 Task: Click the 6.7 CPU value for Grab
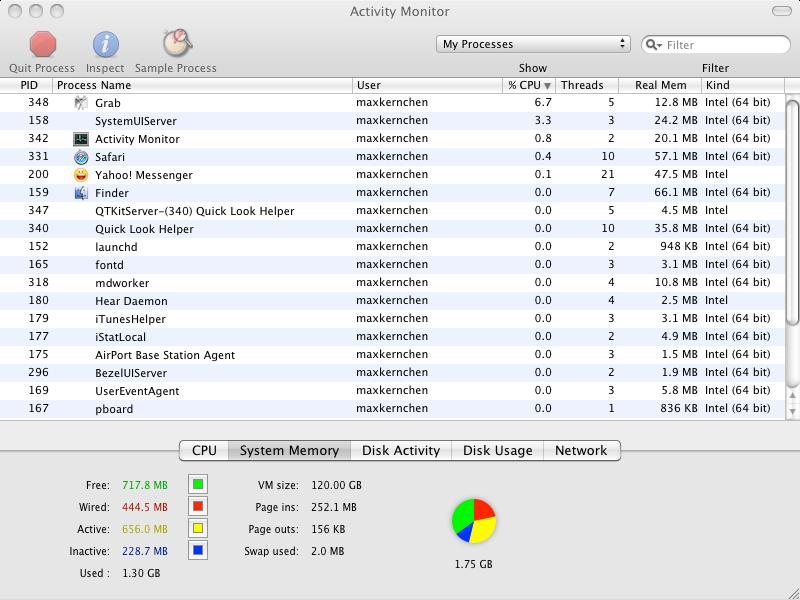(543, 102)
